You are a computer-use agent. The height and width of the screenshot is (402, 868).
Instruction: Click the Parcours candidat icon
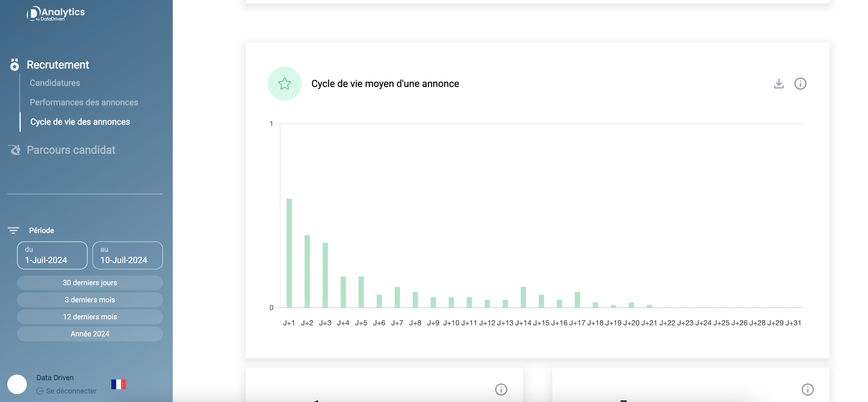coord(15,150)
